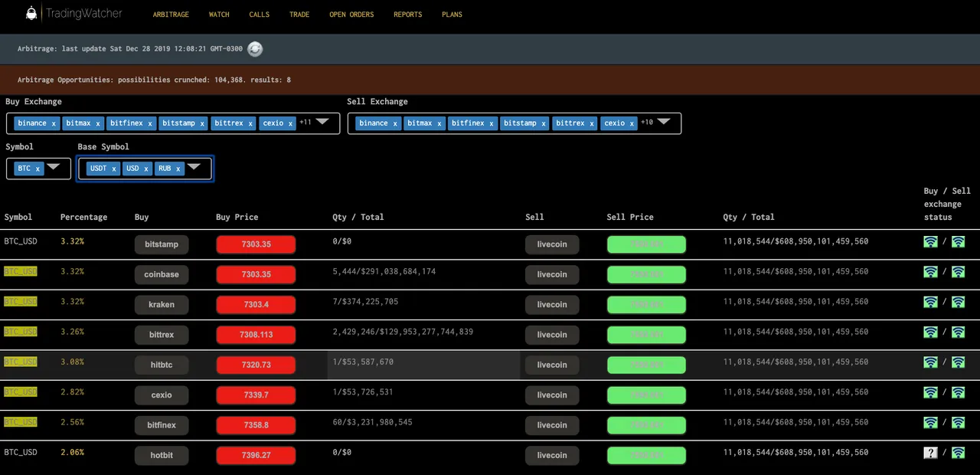Show the +10 hidden sell exchanges

[647, 123]
